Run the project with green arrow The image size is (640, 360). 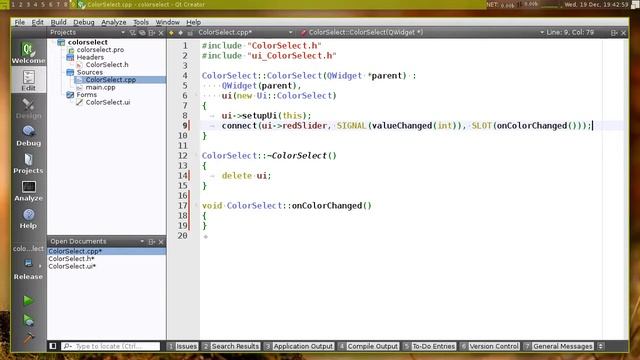pyautogui.click(x=28, y=300)
